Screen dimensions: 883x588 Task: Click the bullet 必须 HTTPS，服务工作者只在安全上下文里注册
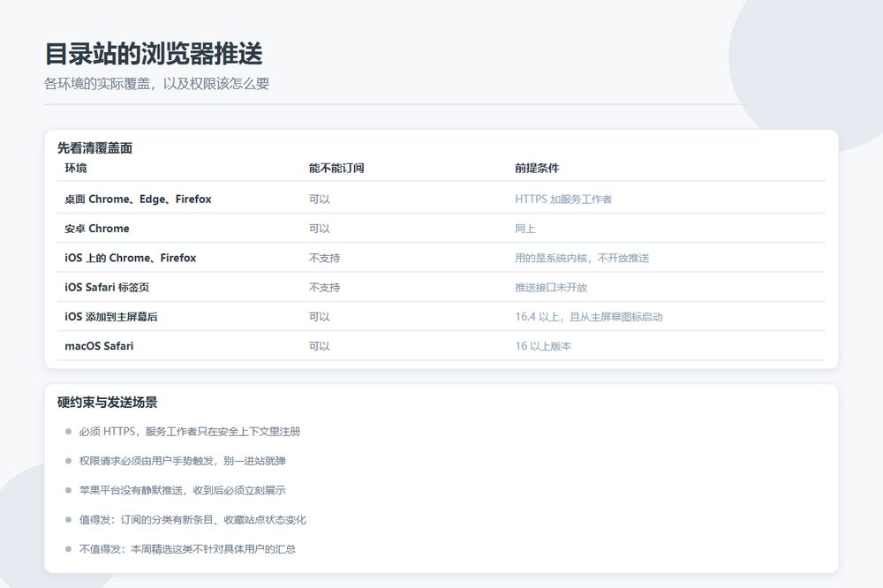(190, 432)
